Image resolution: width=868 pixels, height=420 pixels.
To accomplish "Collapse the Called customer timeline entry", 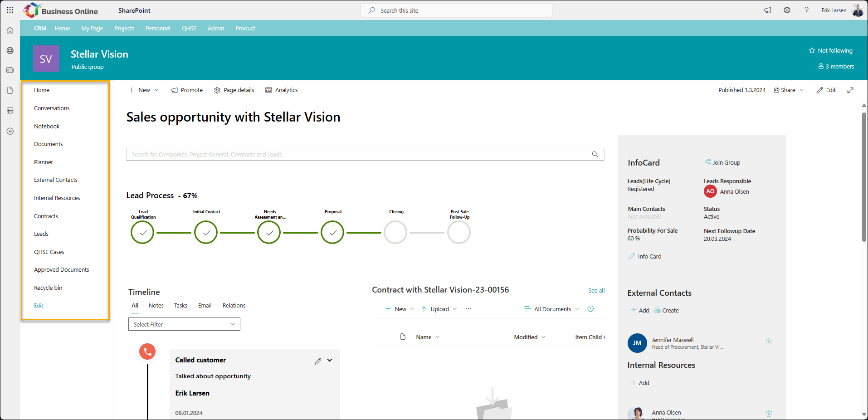I will pos(330,360).
